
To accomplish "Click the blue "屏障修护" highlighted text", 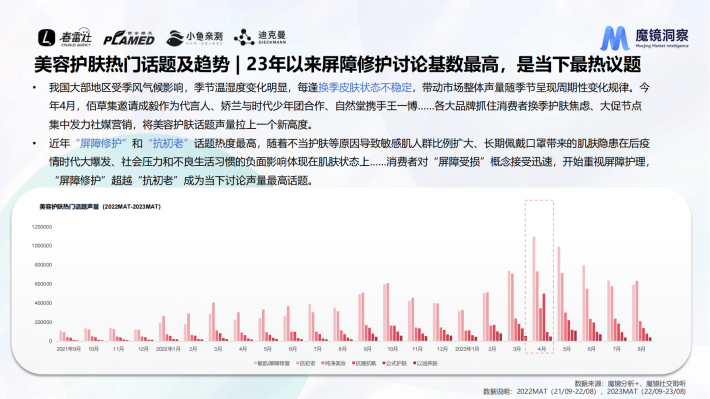I will coord(101,144).
